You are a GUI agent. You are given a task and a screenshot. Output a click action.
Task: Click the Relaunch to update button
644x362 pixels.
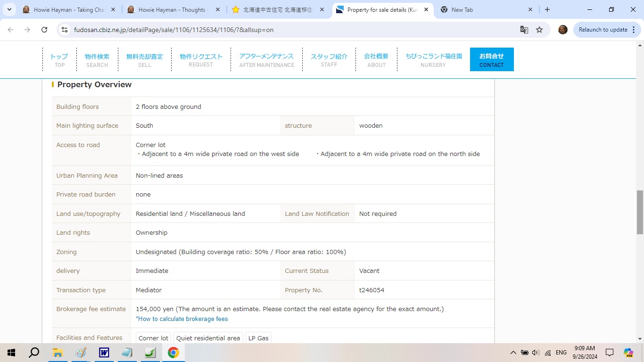(x=603, y=30)
